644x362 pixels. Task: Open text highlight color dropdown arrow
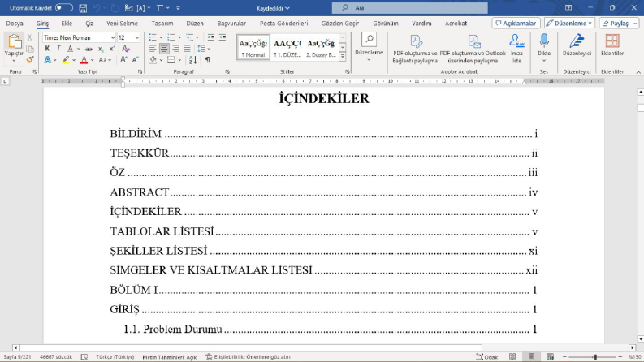point(74,60)
